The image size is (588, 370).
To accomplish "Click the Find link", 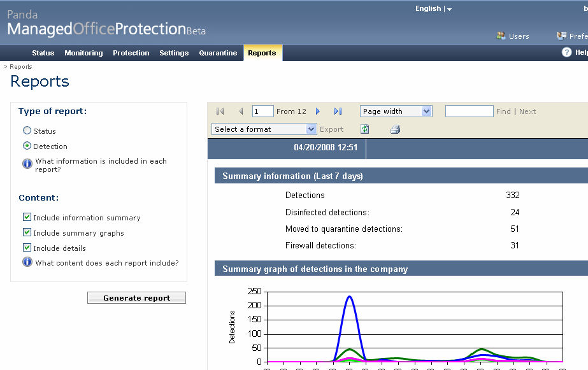I will click(x=503, y=111).
